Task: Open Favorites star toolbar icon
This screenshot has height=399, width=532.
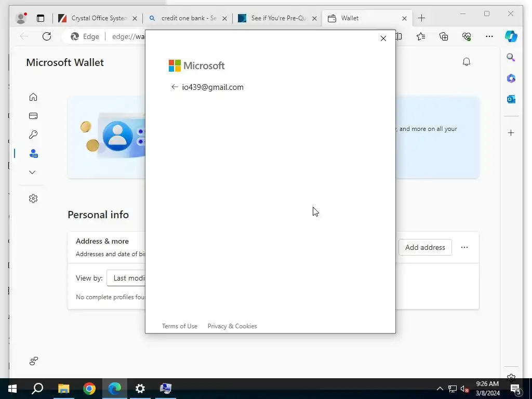Action: (421, 36)
